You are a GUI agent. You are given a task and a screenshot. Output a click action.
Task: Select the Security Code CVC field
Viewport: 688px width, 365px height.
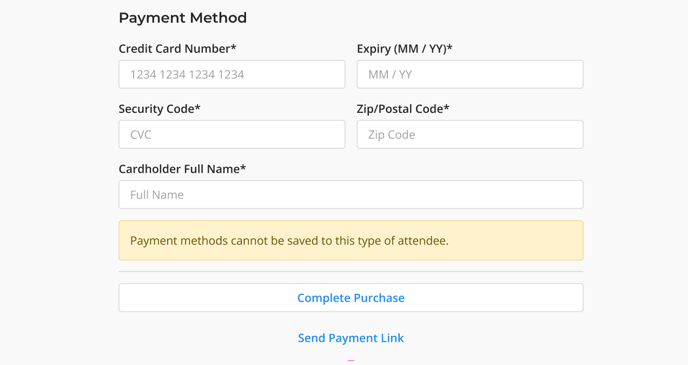click(232, 134)
